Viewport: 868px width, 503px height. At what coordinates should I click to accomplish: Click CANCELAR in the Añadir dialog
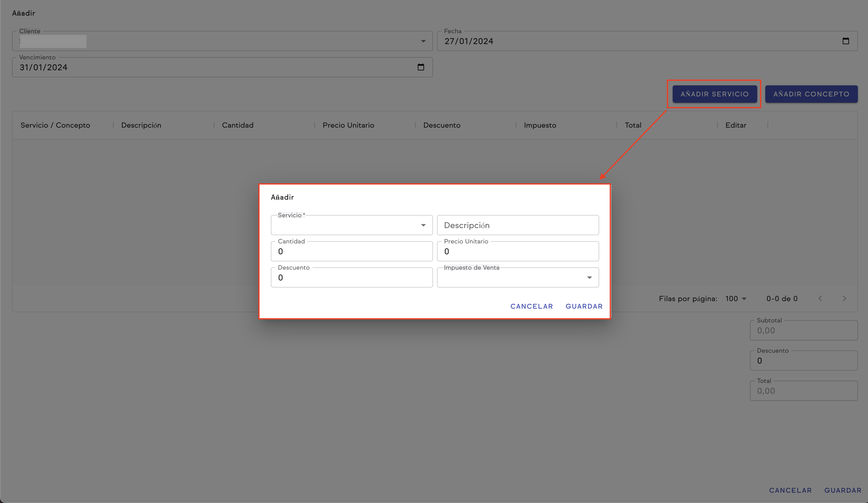click(531, 306)
